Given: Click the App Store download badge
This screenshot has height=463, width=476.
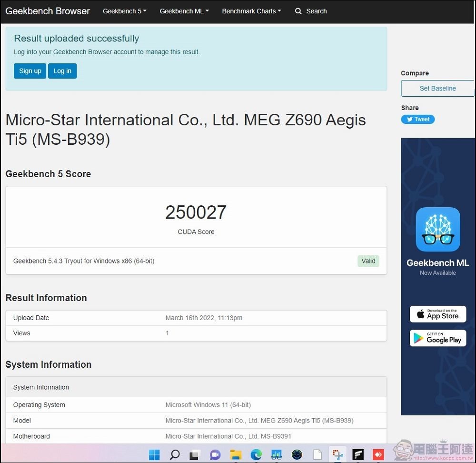Looking at the screenshot, I should click(x=438, y=314).
